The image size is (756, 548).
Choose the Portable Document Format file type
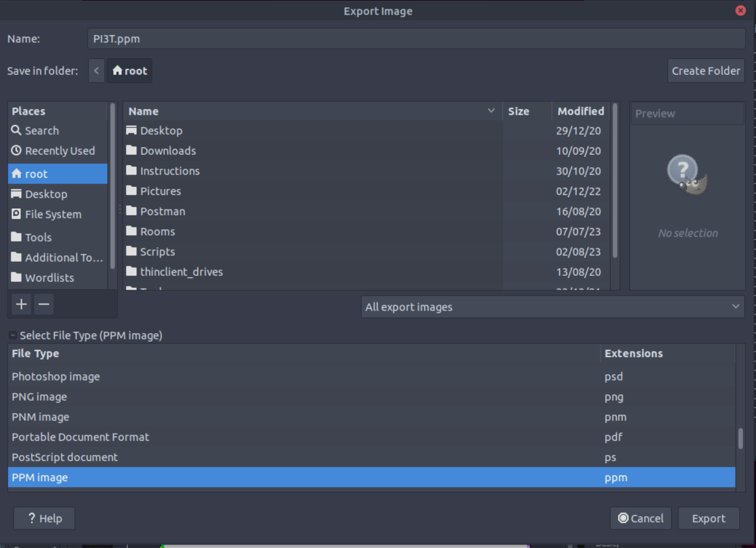pos(372,437)
